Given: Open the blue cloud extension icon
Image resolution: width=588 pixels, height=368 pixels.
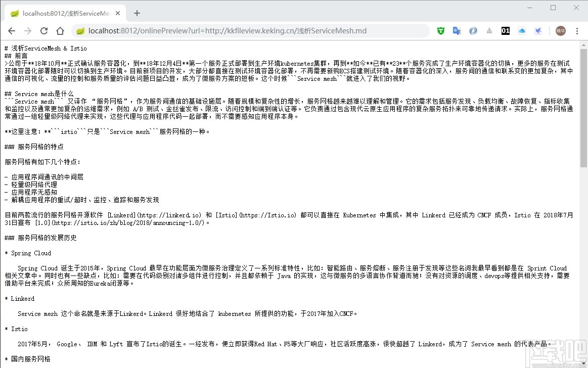Looking at the screenshot, I should coord(522,30).
